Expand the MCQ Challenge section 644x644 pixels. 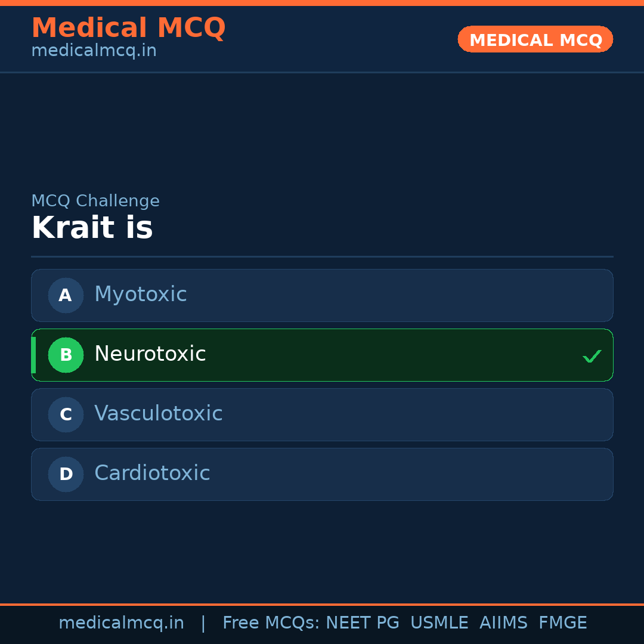click(x=95, y=201)
